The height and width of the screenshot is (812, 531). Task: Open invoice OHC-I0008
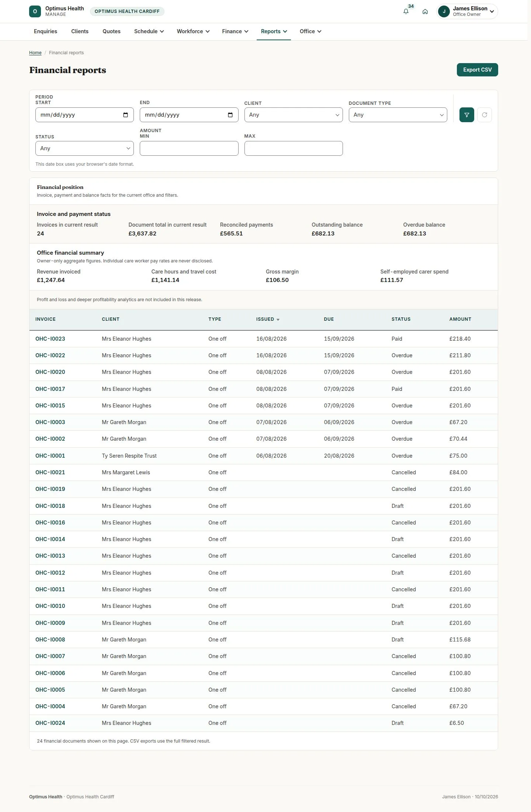pos(50,640)
